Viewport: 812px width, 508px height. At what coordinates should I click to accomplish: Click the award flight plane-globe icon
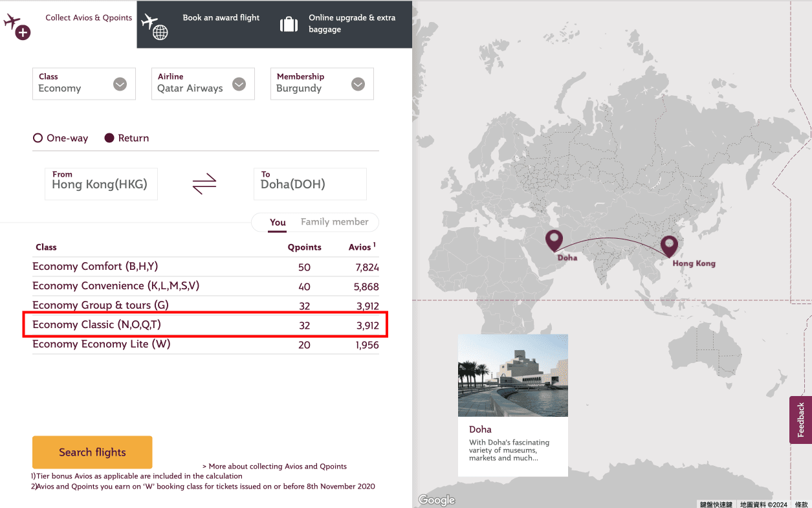(x=155, y=26)
